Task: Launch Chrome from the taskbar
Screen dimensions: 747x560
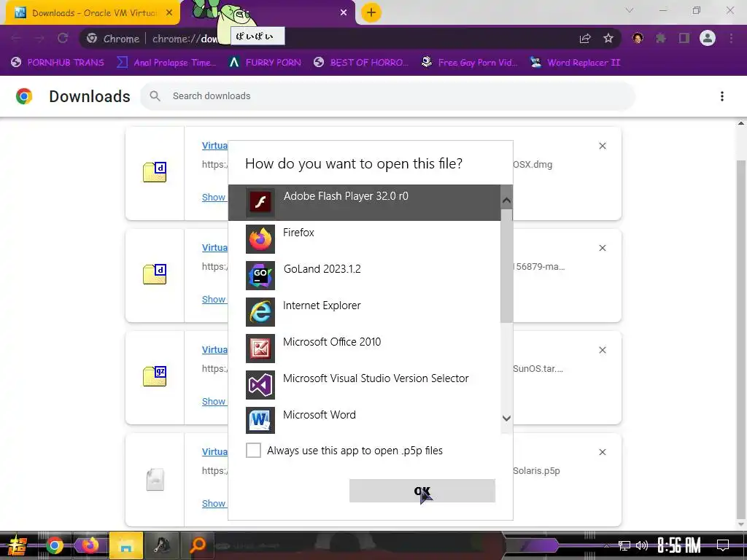Action: (x=54, y=545)
